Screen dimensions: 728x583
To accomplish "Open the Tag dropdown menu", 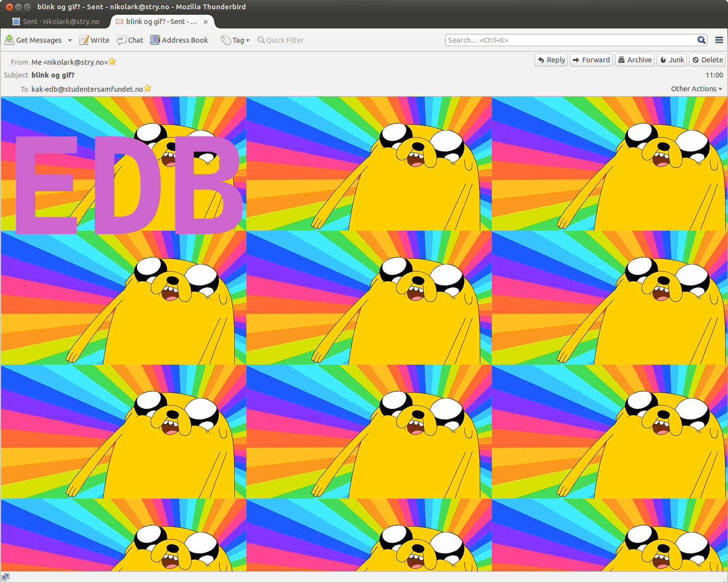I will pyautogui.click(x=236, y=40).
